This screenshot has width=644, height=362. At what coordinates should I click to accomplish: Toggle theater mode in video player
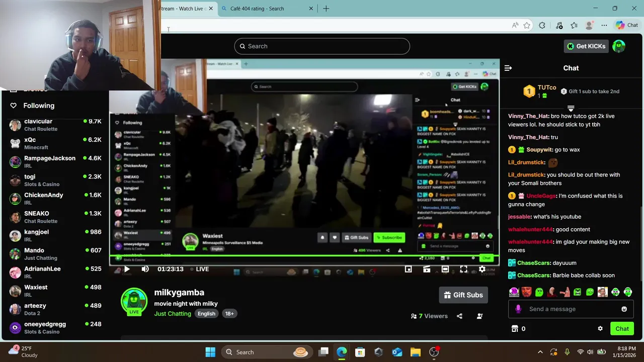tap(445, 269)
